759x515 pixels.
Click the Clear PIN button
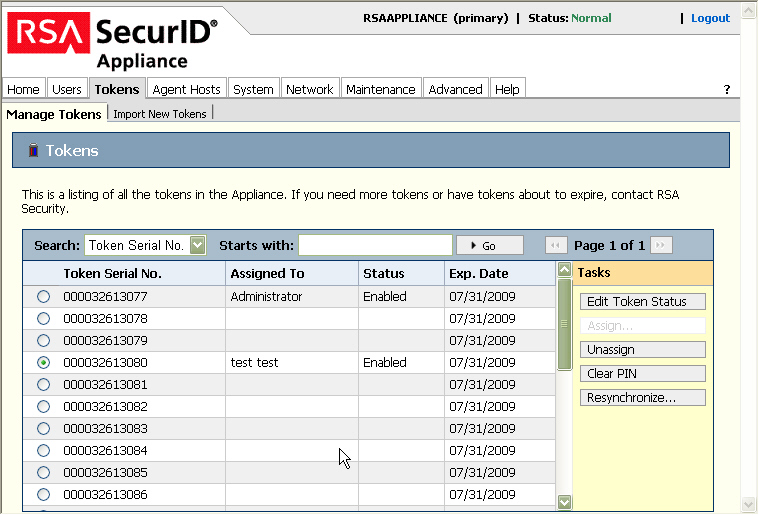643,374
